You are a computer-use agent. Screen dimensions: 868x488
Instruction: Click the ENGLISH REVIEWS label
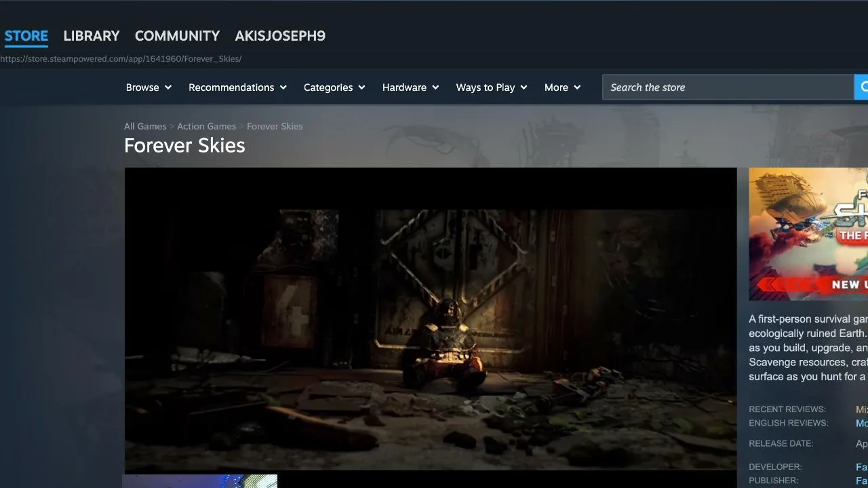789,423
